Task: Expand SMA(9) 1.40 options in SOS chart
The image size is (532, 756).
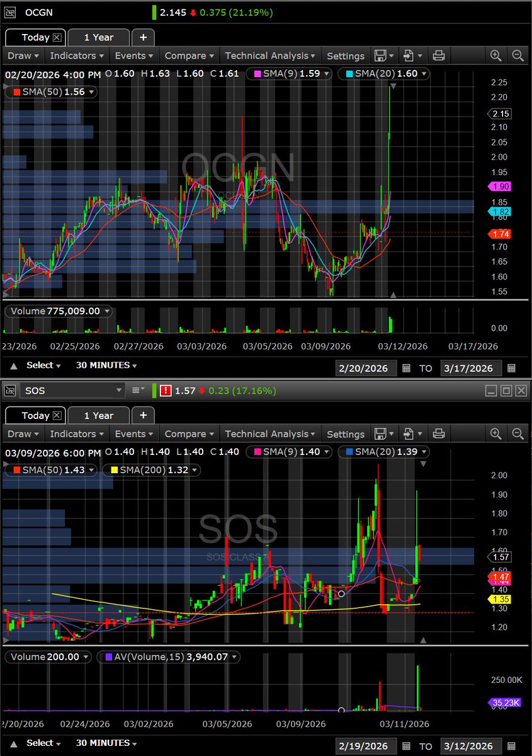Action: click(325, 452)
